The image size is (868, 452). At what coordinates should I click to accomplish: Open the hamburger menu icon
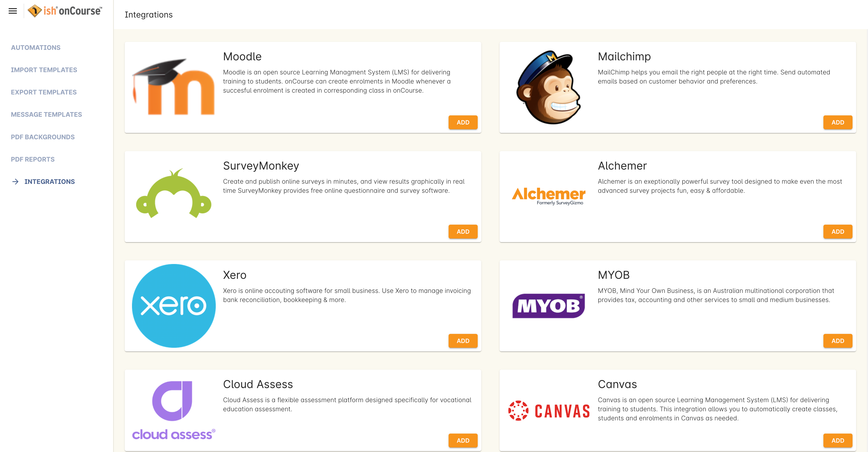[13, 10]
